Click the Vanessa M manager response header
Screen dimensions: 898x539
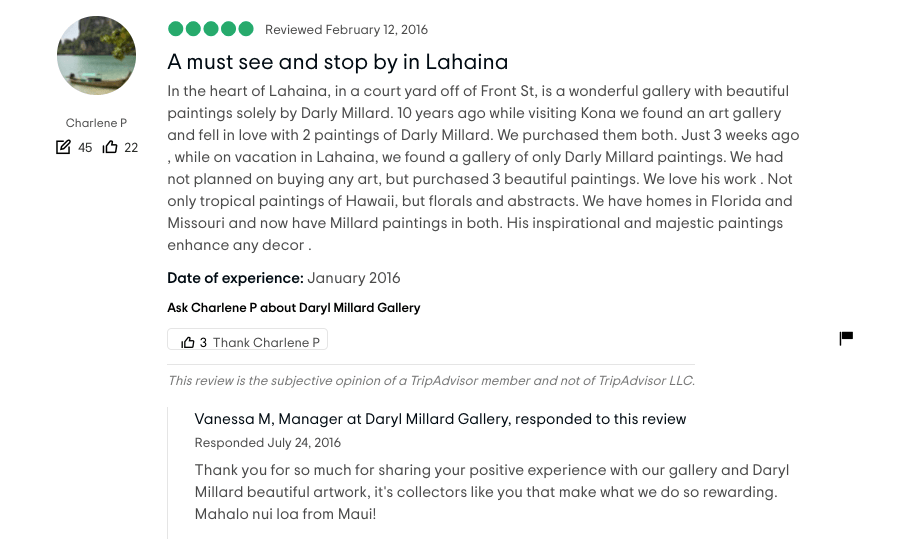click(x=440, y=419)
